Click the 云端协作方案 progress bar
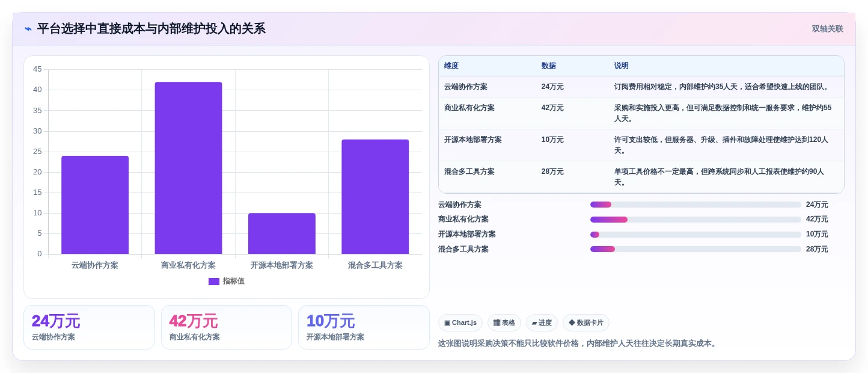The image size is (868, 373). 695,205
